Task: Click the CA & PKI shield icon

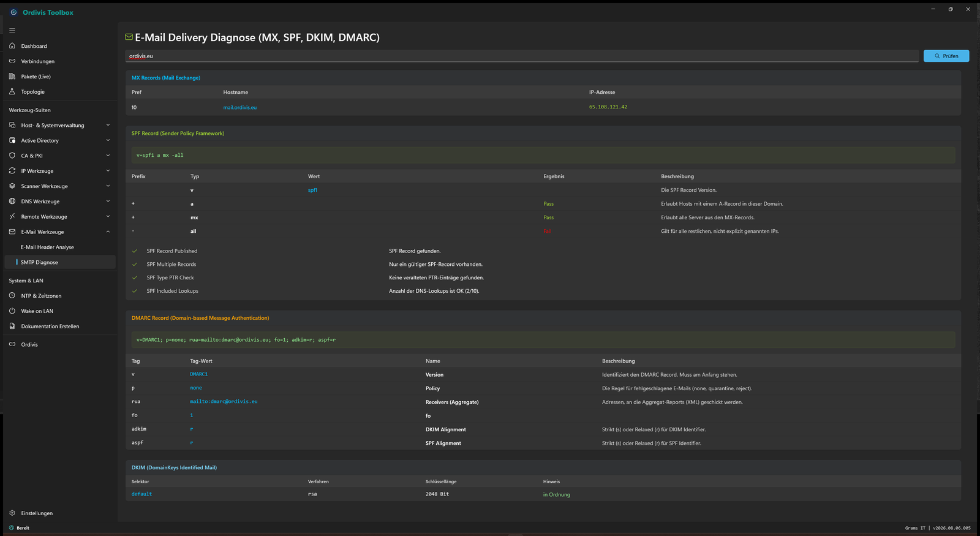Action: pyautogui.click(x=12, y=156)
